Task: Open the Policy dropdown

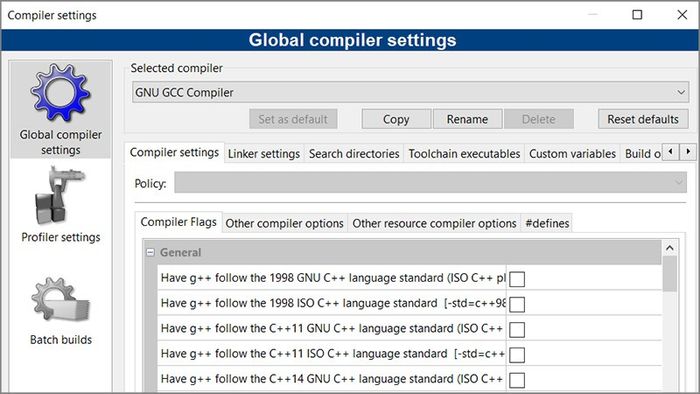Action: click(430, 182)
